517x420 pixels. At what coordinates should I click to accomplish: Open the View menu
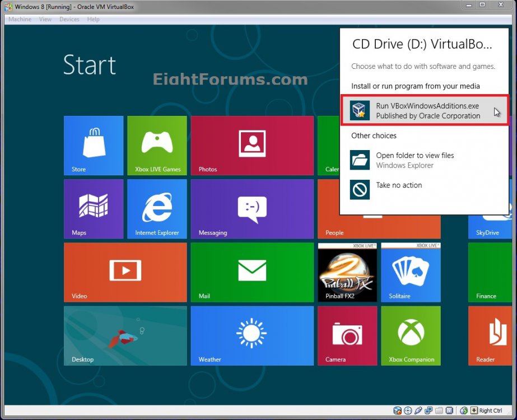click(45, 19)
